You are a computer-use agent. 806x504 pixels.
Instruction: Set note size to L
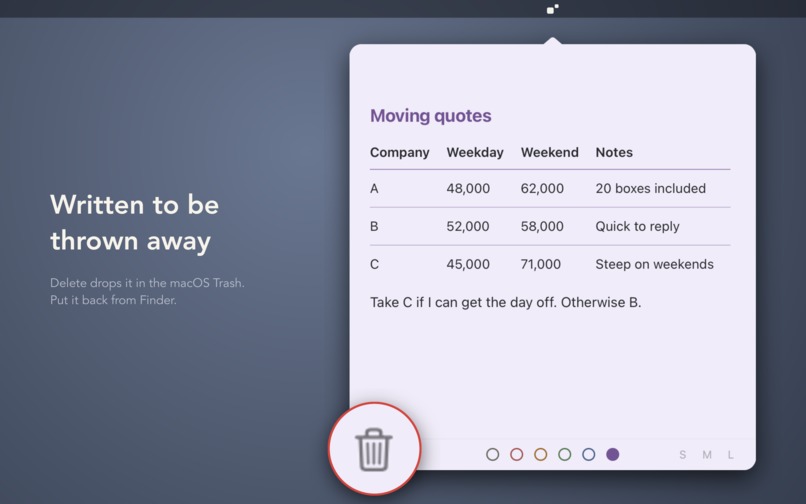(730, 455)
